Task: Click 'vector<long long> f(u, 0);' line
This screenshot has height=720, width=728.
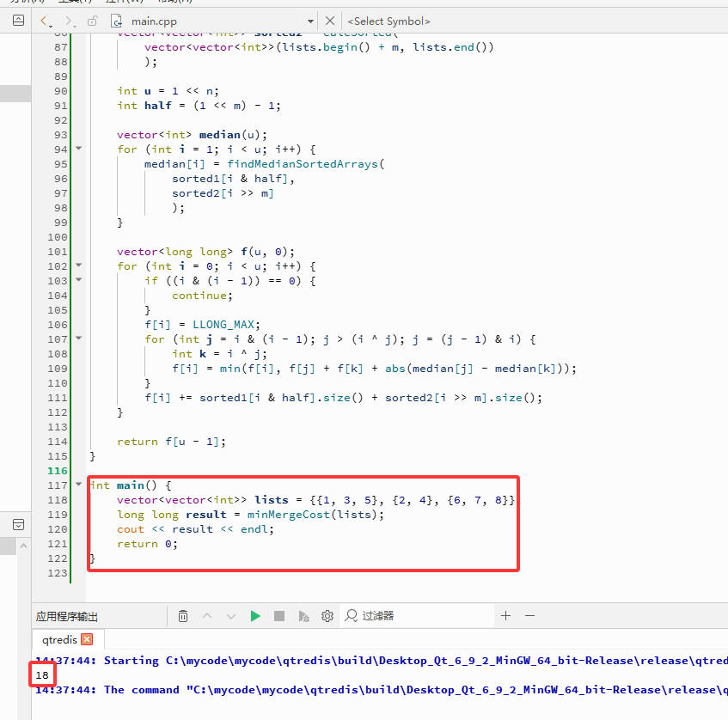Action: coord(205,252)
